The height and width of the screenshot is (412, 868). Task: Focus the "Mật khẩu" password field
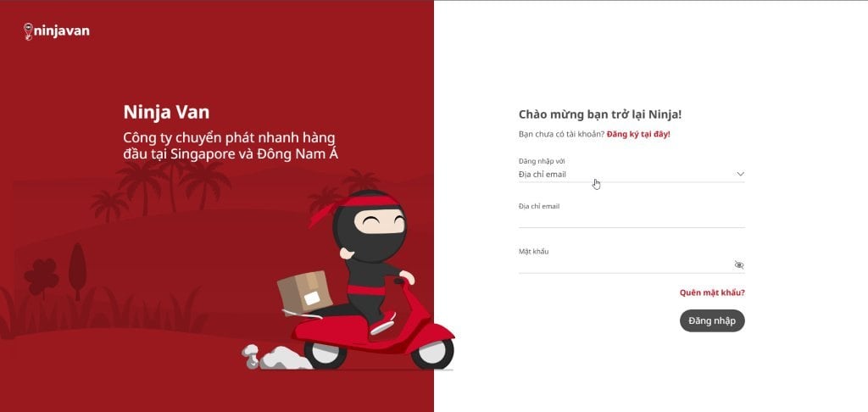625,265
